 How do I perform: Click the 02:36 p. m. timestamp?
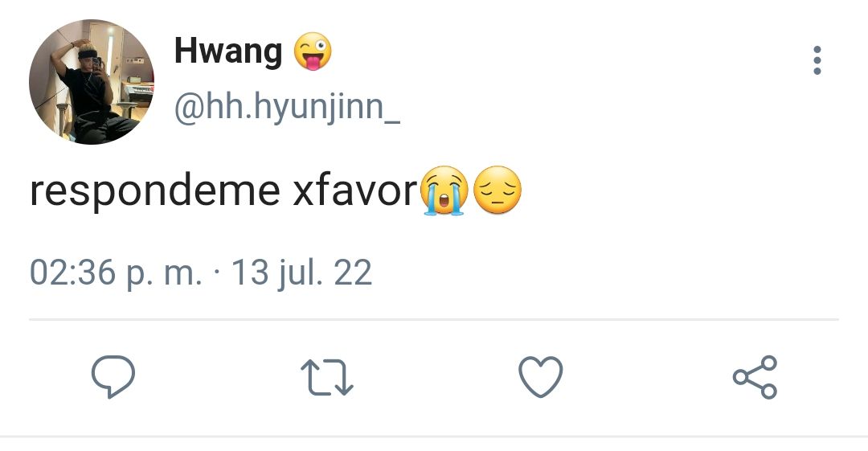click(116, 273)
